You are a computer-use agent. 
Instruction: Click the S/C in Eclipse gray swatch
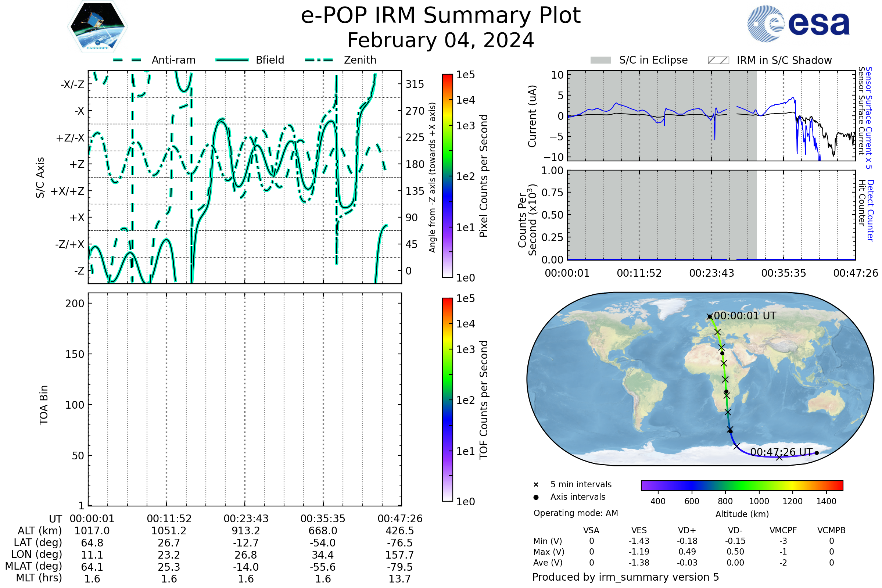click(x=600, y=60)
